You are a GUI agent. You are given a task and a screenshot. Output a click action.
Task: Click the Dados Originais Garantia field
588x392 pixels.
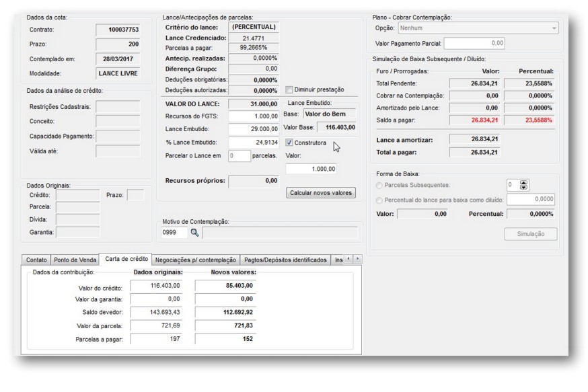click(78, 233)
